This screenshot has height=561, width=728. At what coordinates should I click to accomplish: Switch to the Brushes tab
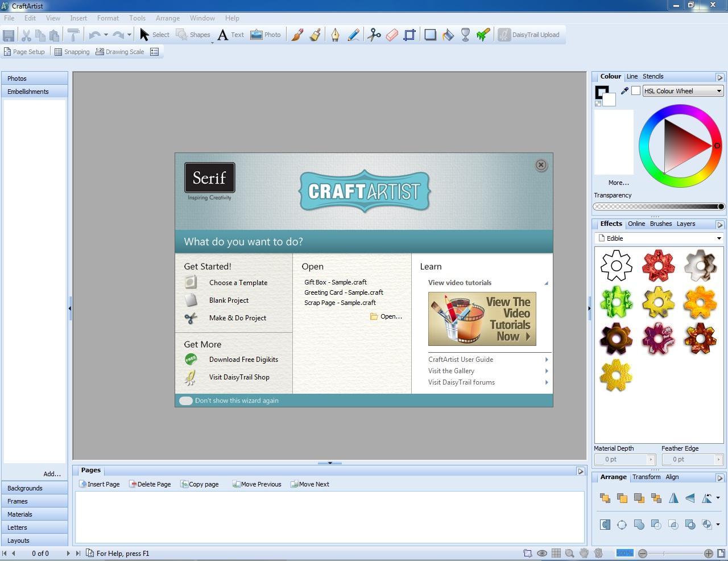click(x=661, y=224)
